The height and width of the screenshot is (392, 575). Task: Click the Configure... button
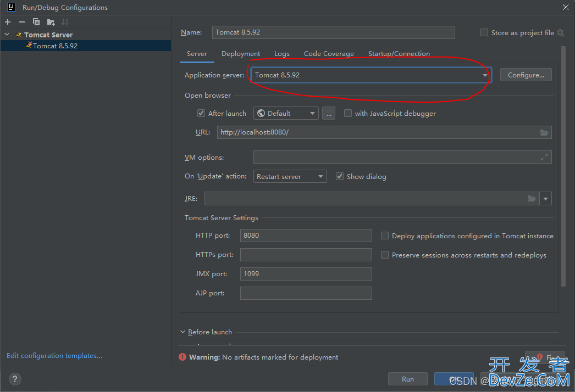pos(526,75)
